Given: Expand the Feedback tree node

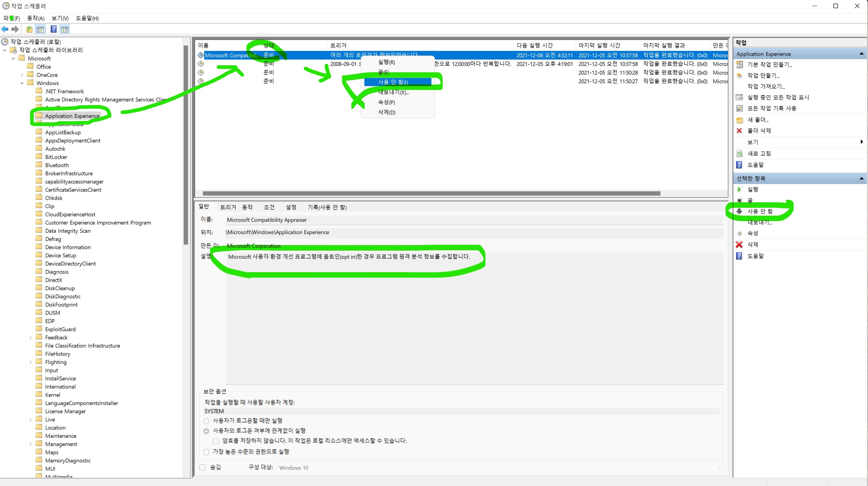Looking at the screenshot, I should [31, 338].
